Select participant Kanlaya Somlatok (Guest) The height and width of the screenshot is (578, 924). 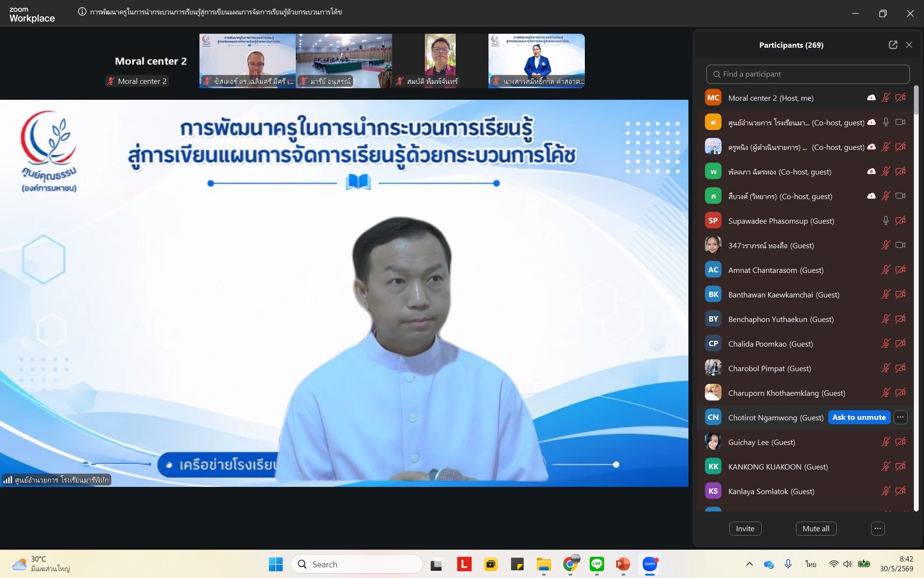pyautogui.click(x=805, y=491)
